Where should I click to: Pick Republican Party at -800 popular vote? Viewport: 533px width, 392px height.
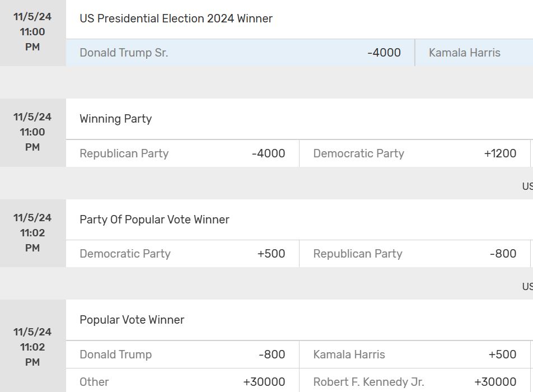click(415, 254)
